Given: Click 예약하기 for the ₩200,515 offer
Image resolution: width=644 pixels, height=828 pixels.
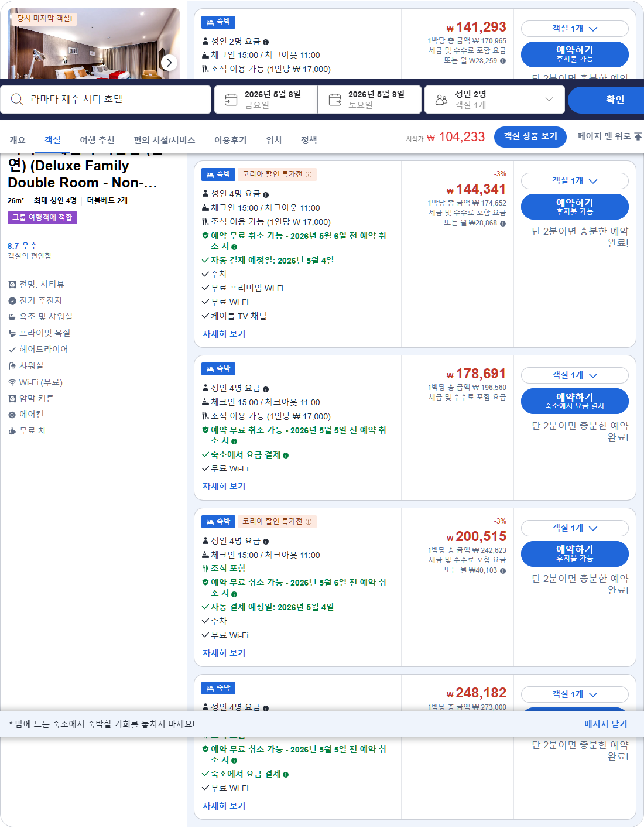Looking at the screenshot, I should click(x=574, y=554).
